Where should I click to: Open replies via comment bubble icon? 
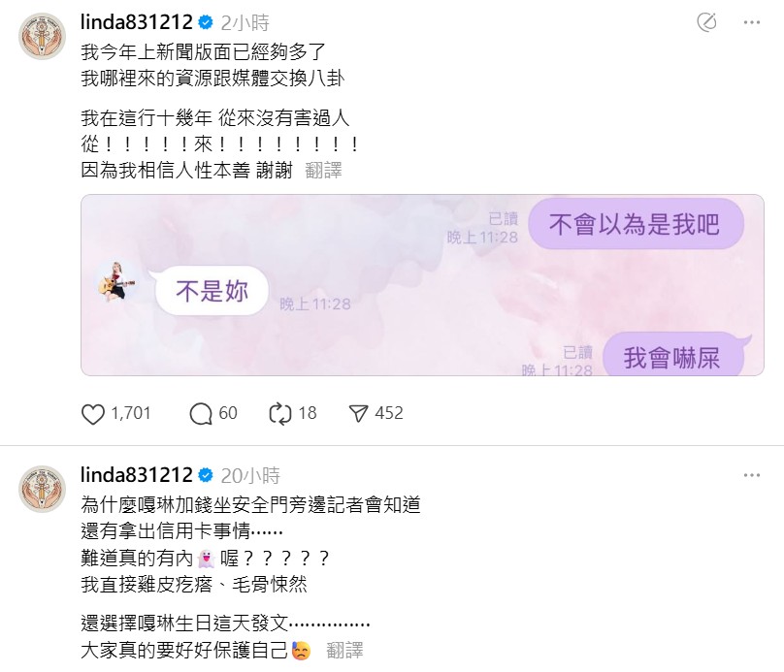201,414
